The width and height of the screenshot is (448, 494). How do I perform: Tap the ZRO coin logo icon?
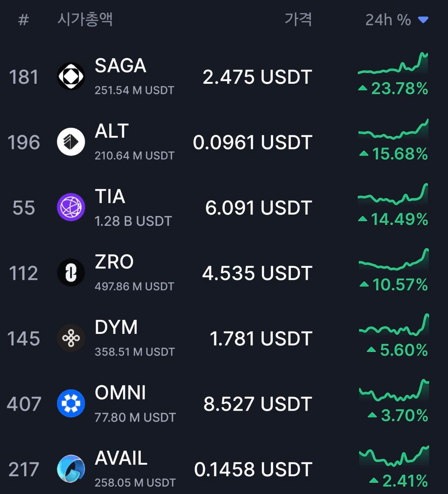pos(71,272)
